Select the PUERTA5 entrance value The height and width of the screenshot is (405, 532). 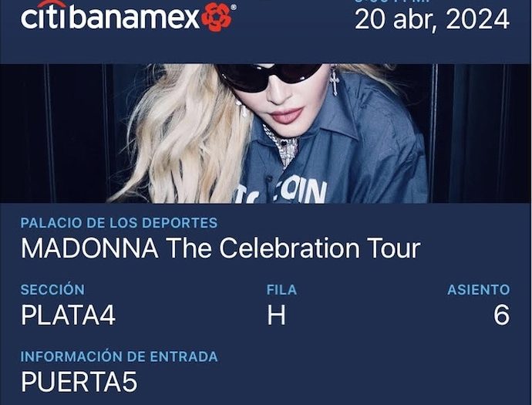(x=79, y=382)
